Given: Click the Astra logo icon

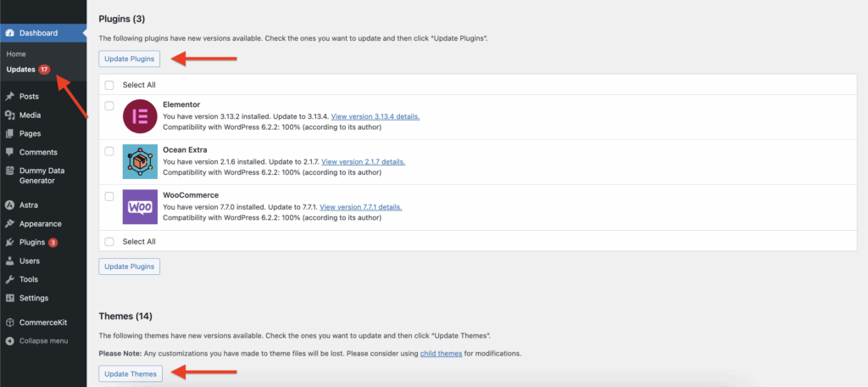Looking at the screenshot, I should 9,205.
